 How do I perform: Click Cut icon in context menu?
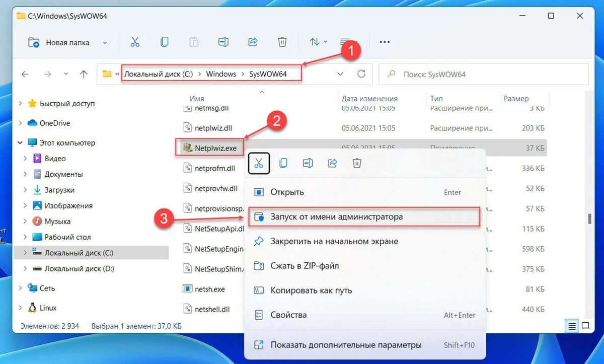(x=259, y=163)
